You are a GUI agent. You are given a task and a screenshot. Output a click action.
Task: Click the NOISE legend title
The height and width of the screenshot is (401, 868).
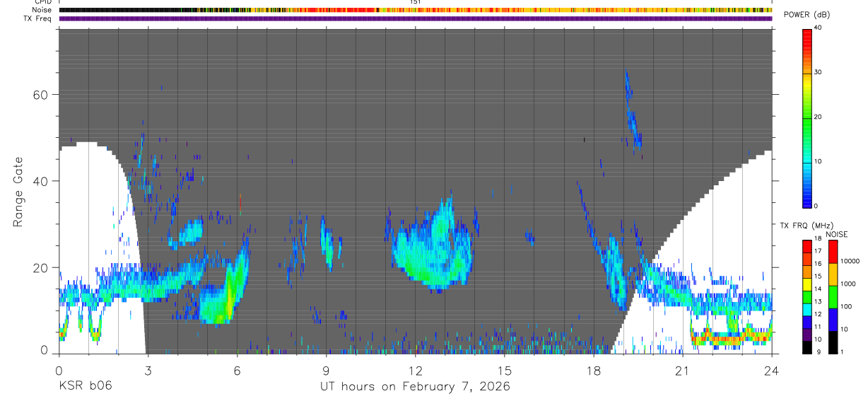836,234
